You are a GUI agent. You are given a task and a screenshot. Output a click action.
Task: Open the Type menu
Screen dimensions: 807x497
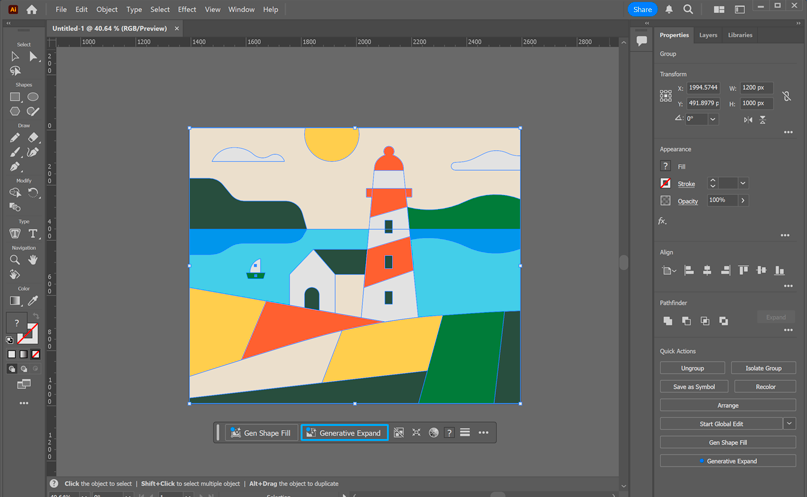click(134, 9)
